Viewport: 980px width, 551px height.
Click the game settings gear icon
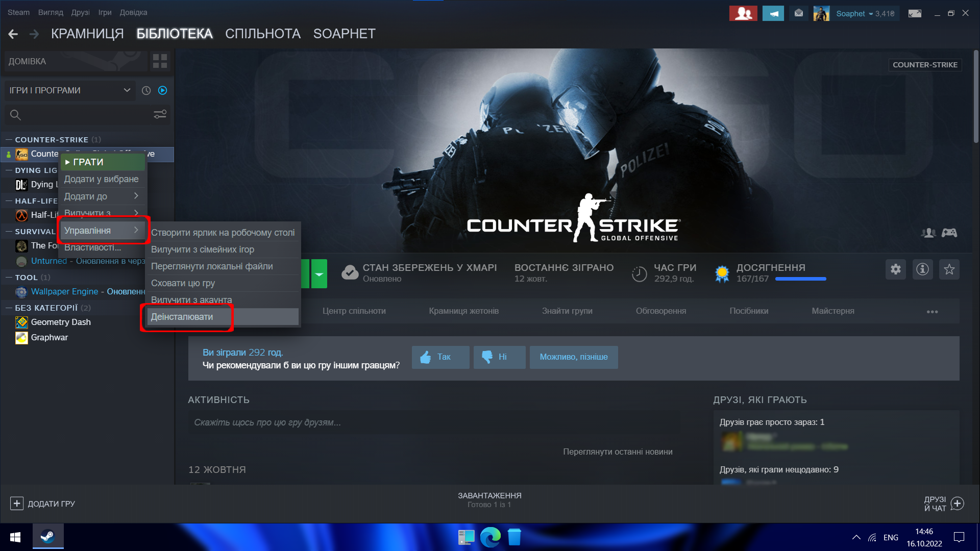coord(895,269)
